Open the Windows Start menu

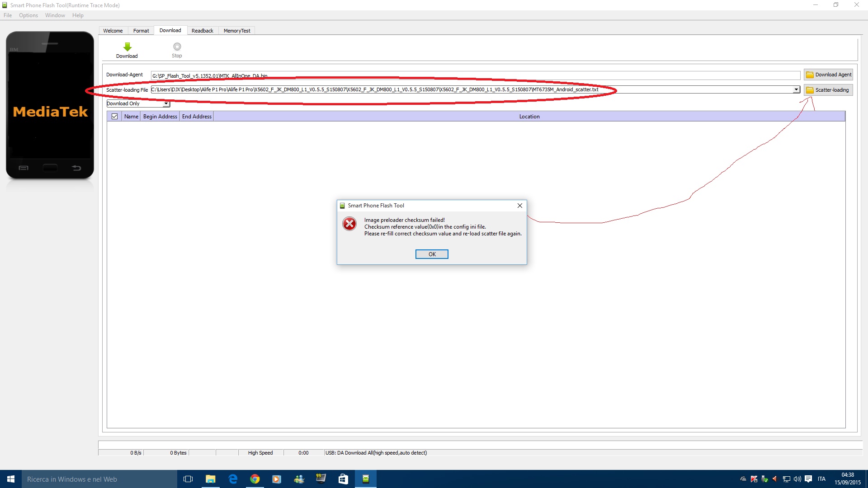(11, 479)
